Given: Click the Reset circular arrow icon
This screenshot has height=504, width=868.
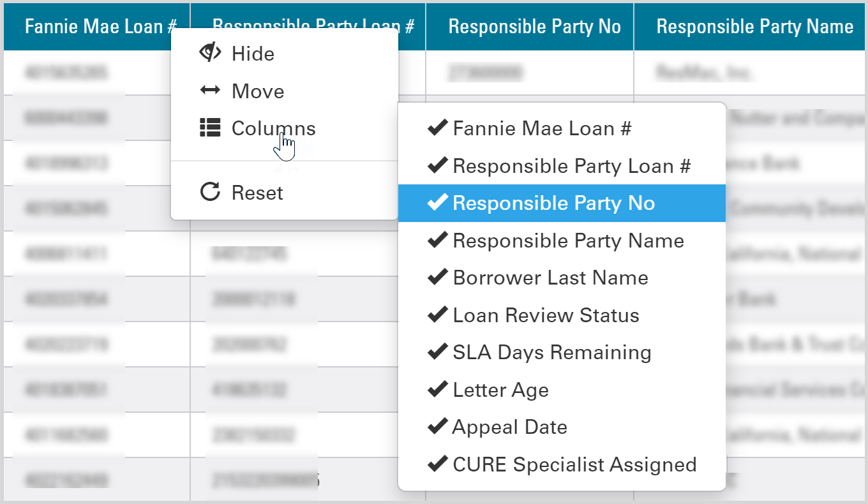Looking at the screenshot, I should tap(210, 192).
